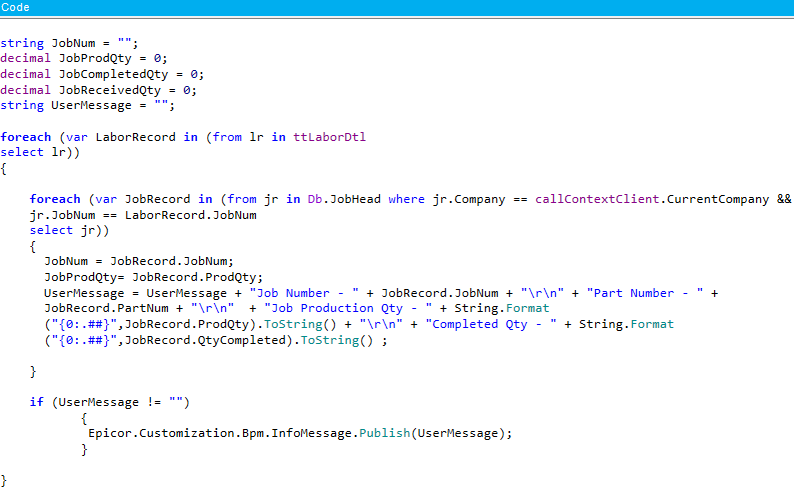
Task: Click the 'JobProdQty= JobRecord.ProdQty;' line
Action: point(153,277)
